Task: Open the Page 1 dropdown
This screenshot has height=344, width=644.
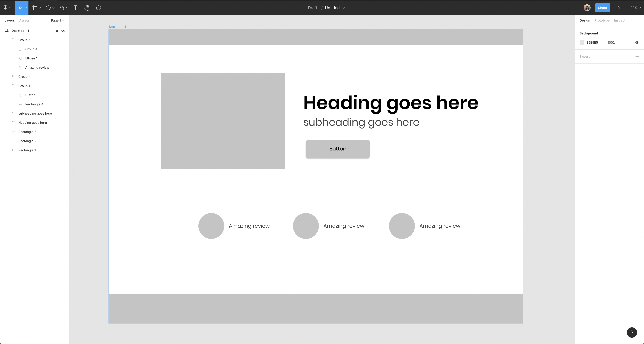Action: (57, 21)
